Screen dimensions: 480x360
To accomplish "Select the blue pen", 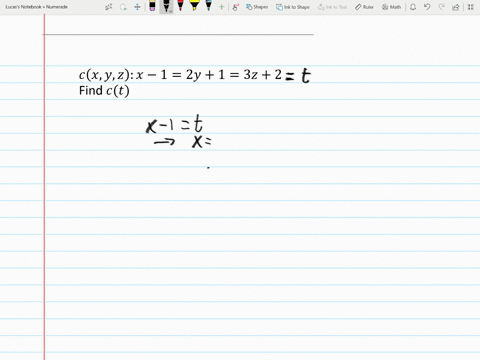I will point(209,6).
